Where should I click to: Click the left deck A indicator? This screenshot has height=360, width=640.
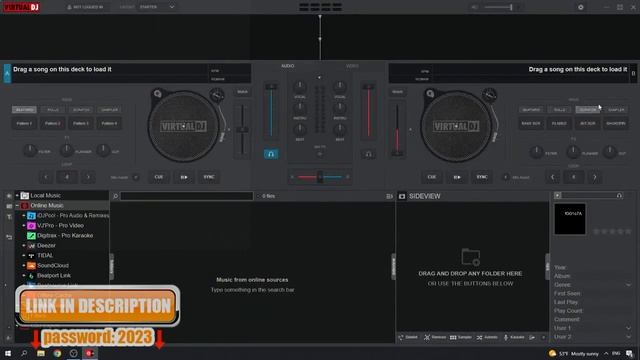pyautogui.click(x=7, y=73)
